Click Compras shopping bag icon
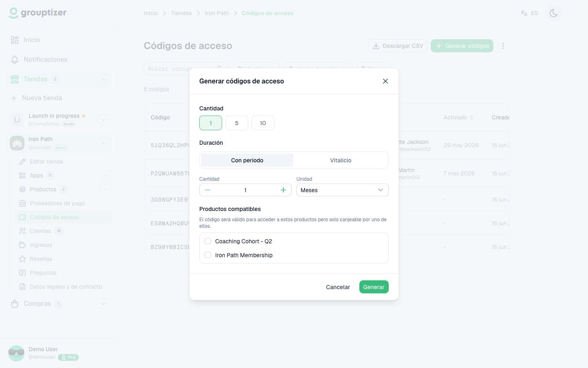Viewport: 588px width, 368px height. 15,304
